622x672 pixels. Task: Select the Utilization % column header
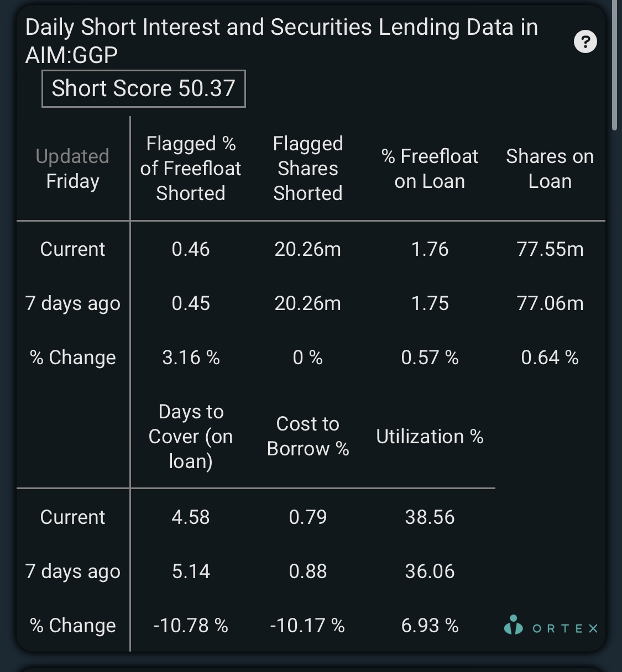point(430,437)
